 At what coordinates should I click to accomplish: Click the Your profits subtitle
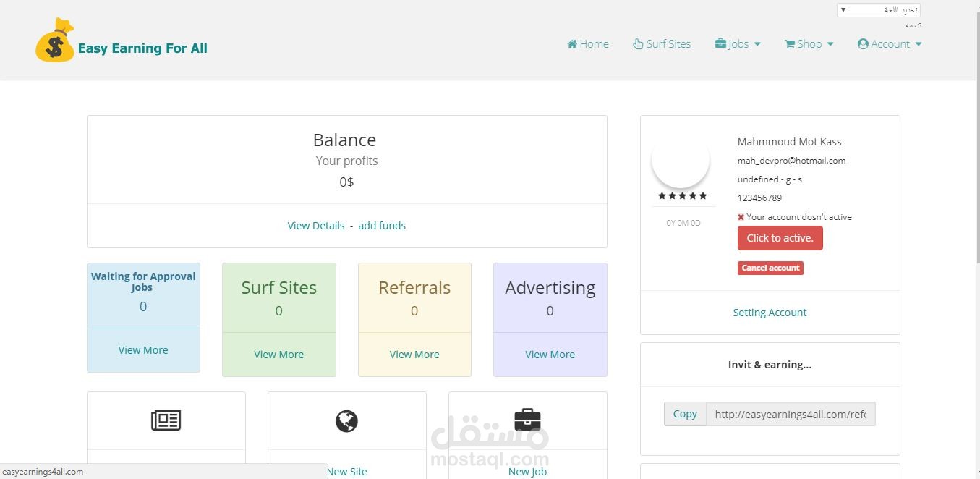(346, 161)
